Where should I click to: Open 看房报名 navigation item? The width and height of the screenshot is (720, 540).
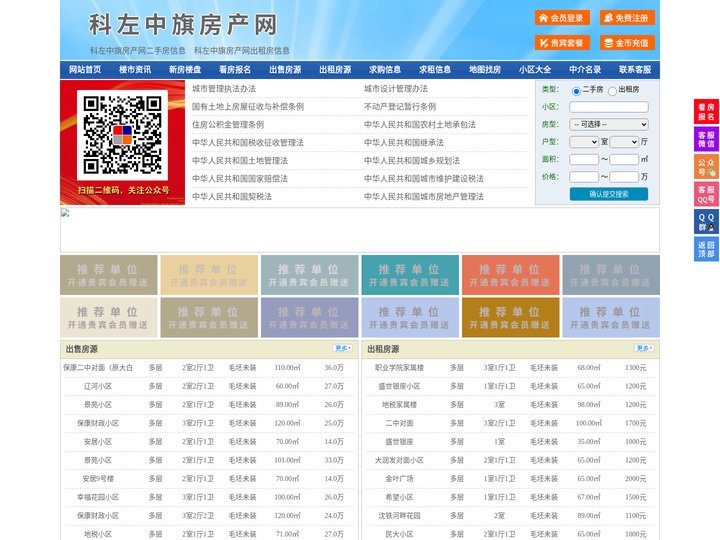[235, 70]
